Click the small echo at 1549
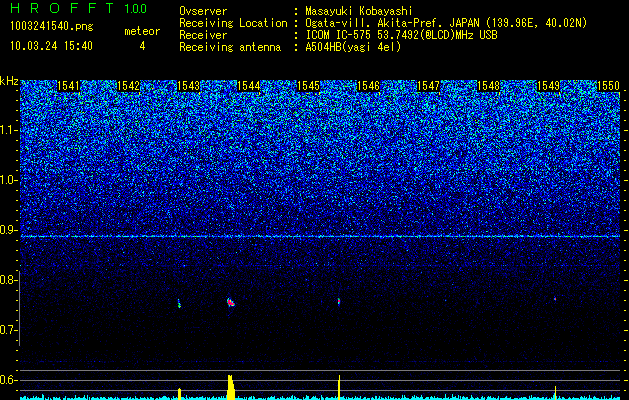629x400 pixels. [x=555, y=299]
